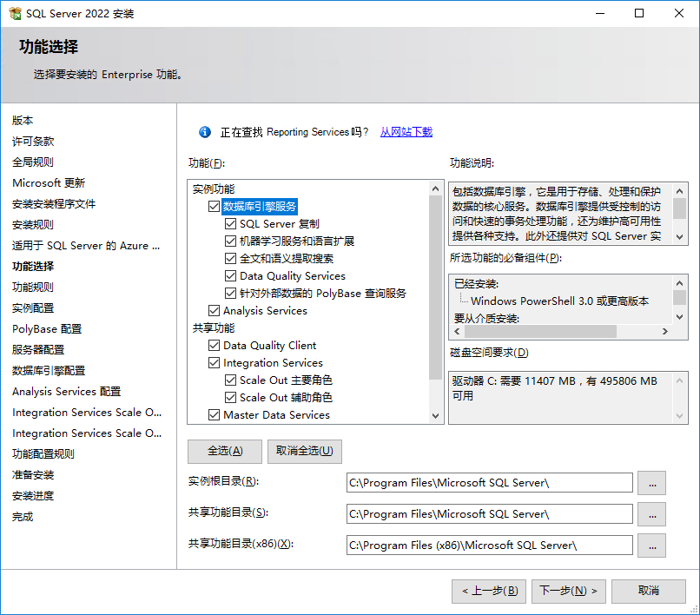Go to the 功能规则 step in sidebar
This screenshot has width=700, height=615.
[33, 288]
